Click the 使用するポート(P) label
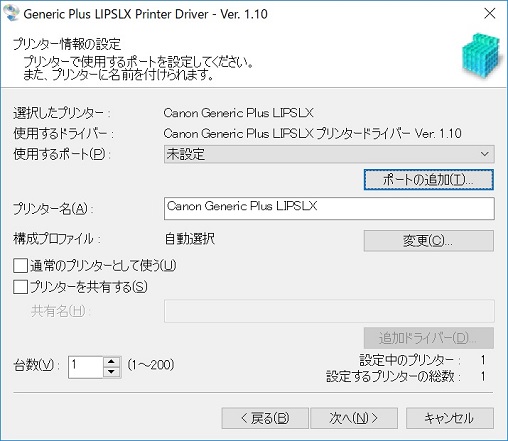Viewport: 508px width, 441px height. click(x=62, y=154)
